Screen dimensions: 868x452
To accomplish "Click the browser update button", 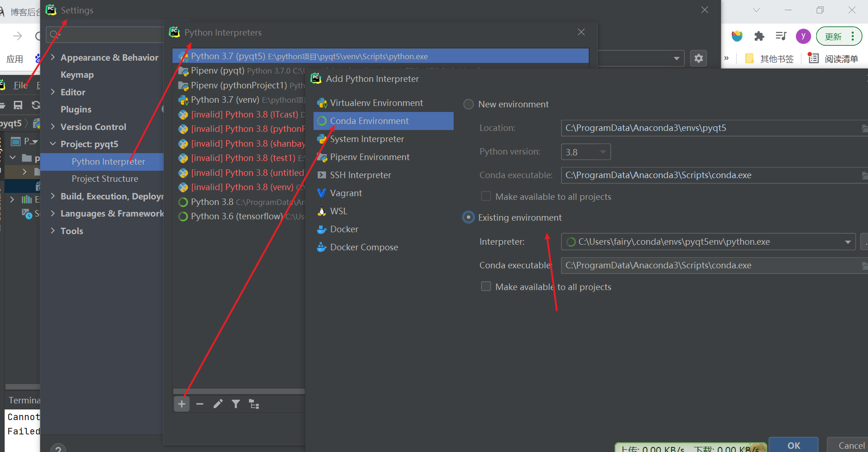I will pos(839,36).
